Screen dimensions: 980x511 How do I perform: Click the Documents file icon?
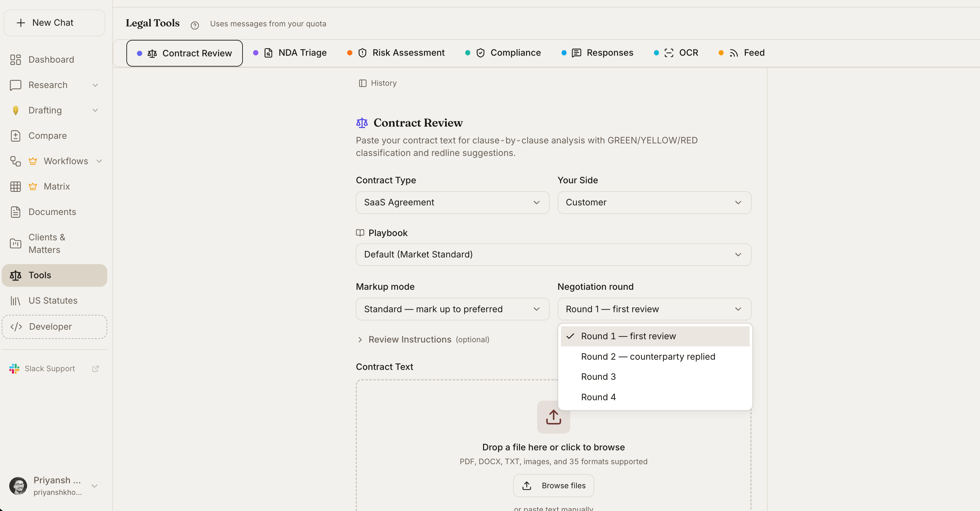(16, 212)
